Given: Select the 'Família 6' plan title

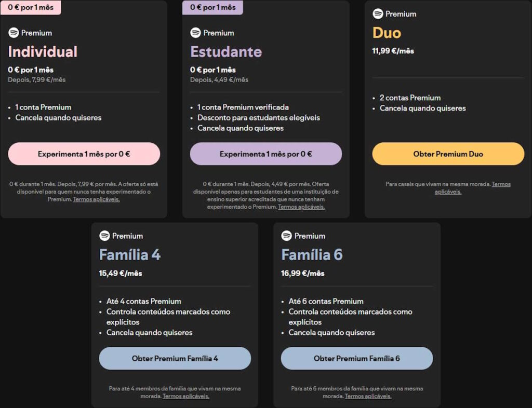Looking at the screenshot, I should [311, 255].
